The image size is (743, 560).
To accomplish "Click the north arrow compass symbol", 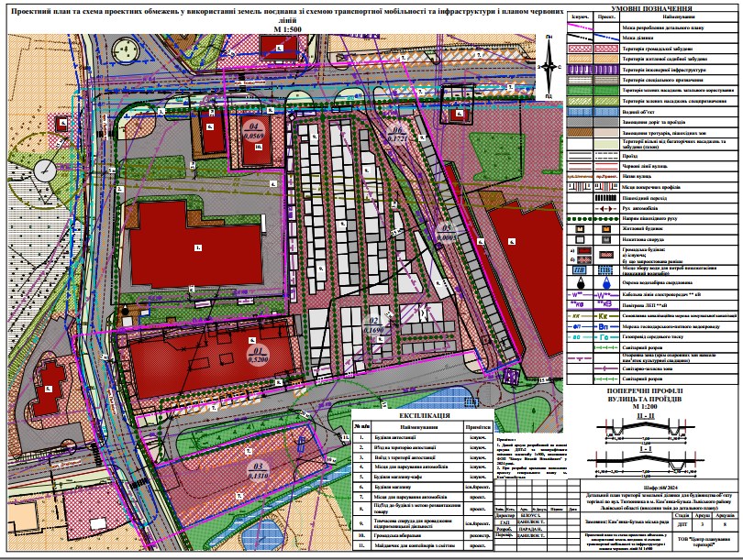I will tap(547, 64).
